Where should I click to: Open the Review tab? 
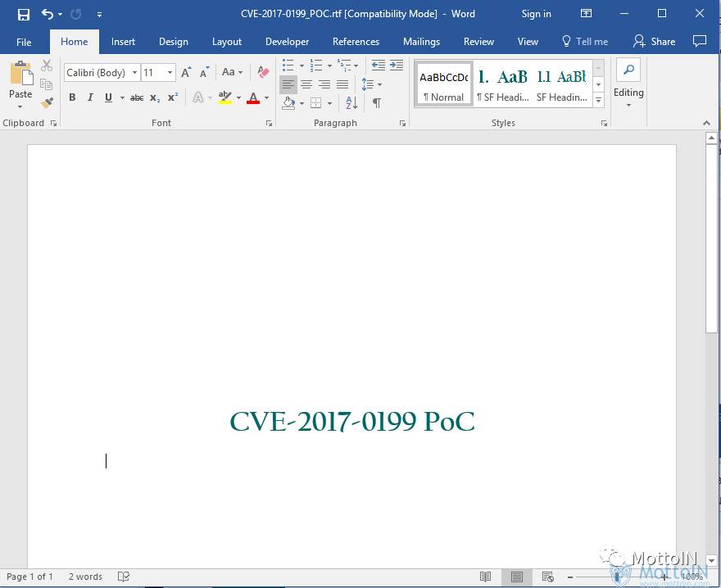tap(478, 42)
